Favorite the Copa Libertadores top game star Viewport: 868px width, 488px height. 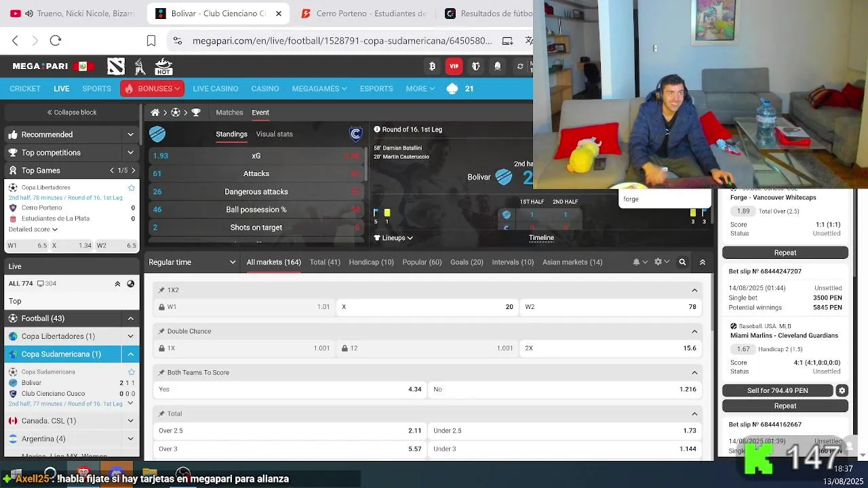pos(132,188)
